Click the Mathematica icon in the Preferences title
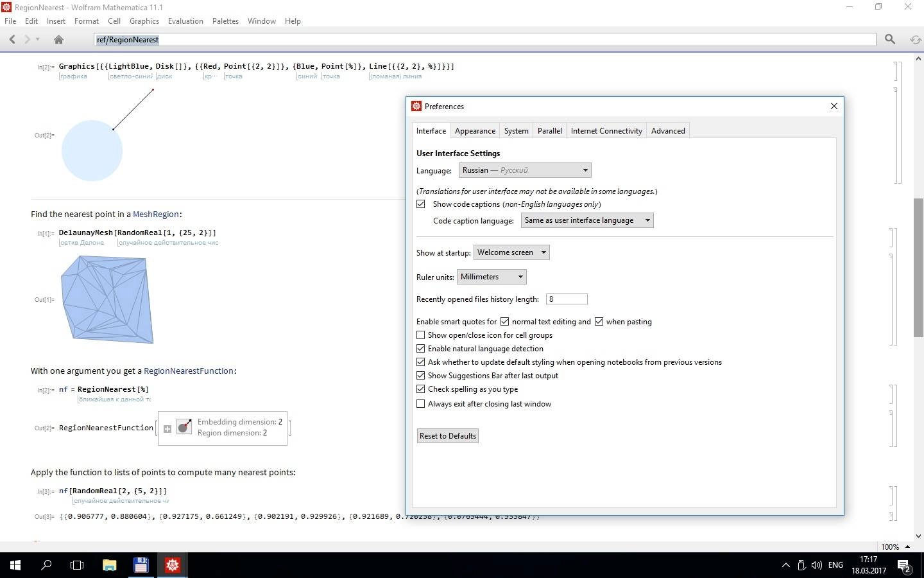 point(416,106)
